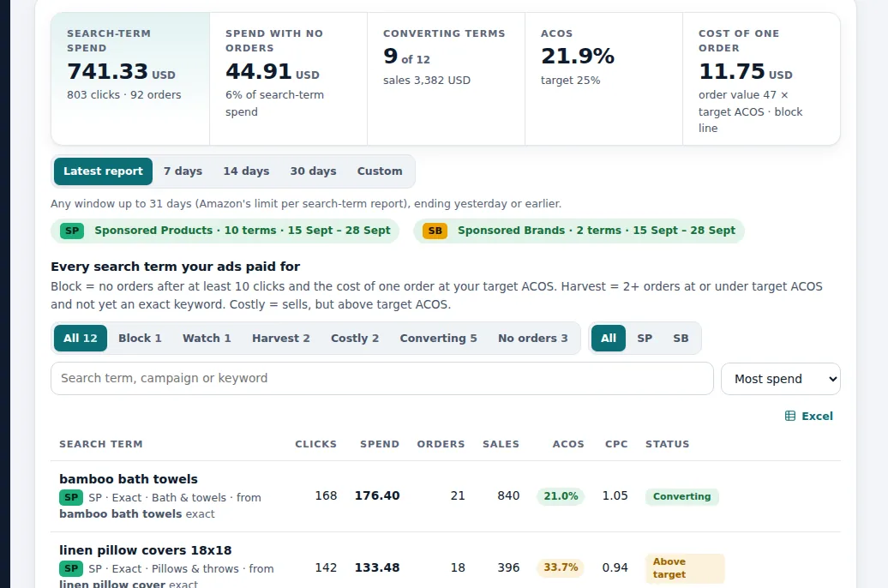Screen dimensions: 888x588
Task: Click the Converting status badge
Action: click(x=682, y=497)
